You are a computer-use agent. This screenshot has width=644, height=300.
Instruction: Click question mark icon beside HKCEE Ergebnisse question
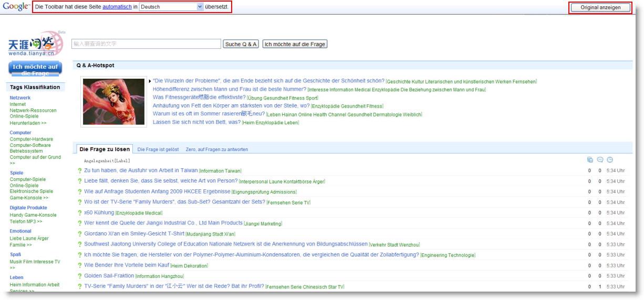[80, 192]
